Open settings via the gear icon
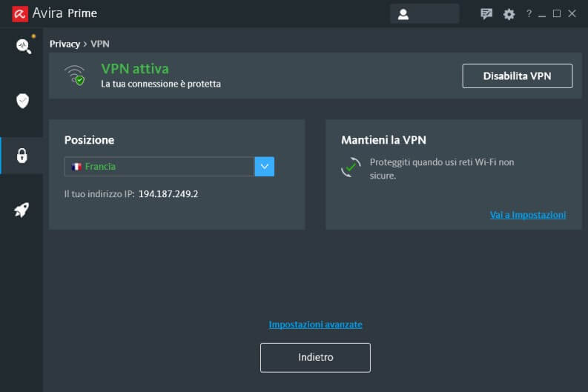The height and width of the screenshot is (392, 588). click(x=509, y=14)
